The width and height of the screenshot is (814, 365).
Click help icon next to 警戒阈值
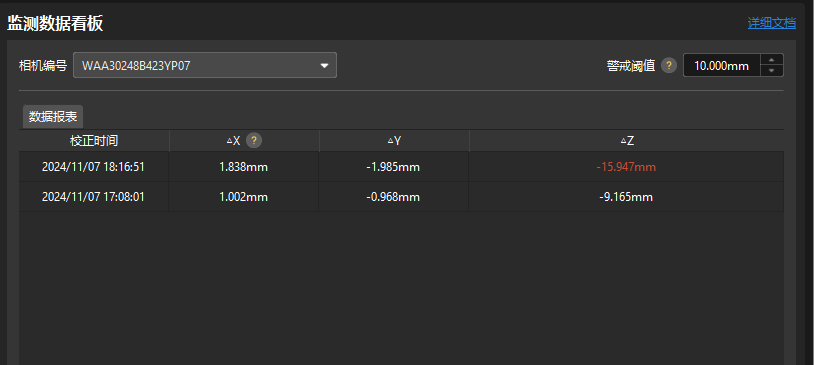(669, 66)
